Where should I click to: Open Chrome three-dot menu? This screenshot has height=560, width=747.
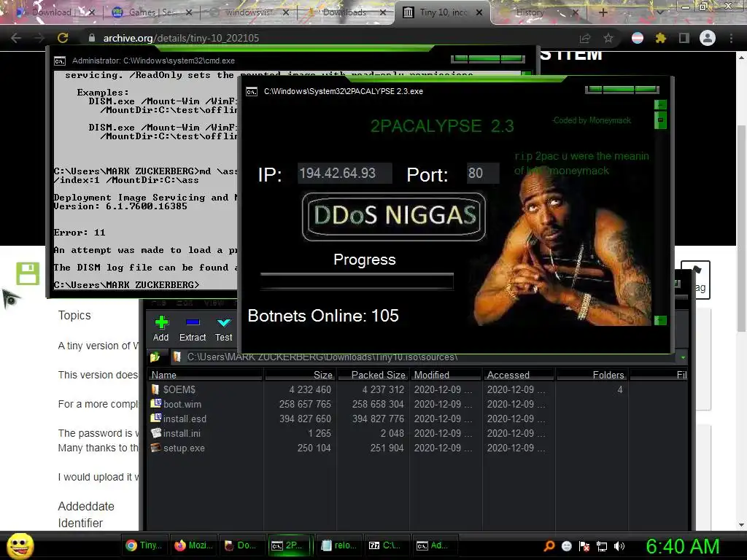pos(731,38)
